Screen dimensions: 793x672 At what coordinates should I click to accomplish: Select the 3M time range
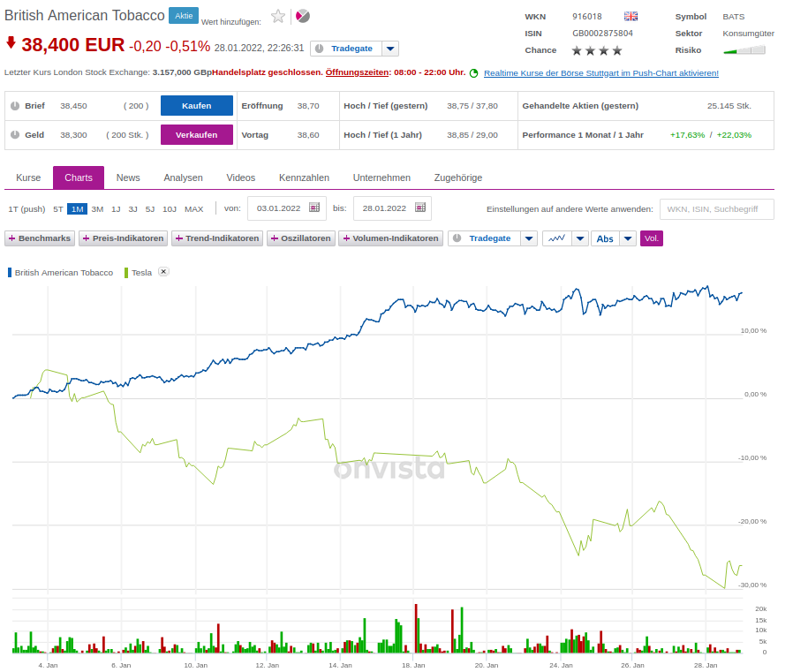pos(98,208)
